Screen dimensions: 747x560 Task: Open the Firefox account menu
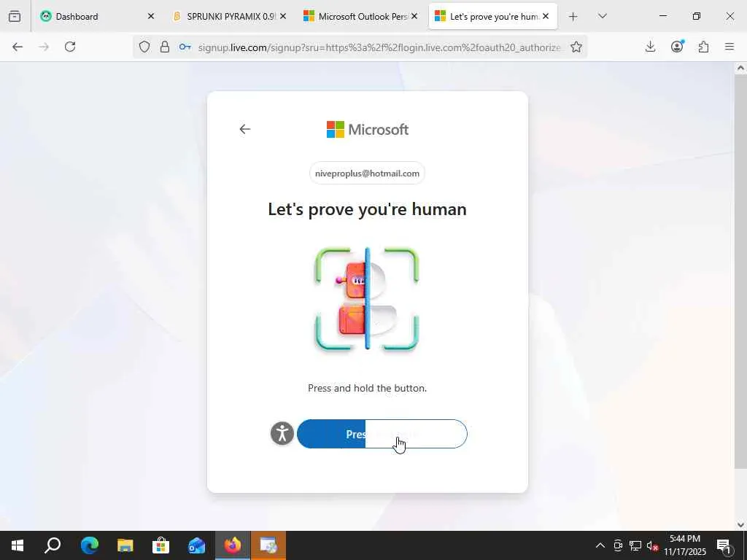coord(677,47)
